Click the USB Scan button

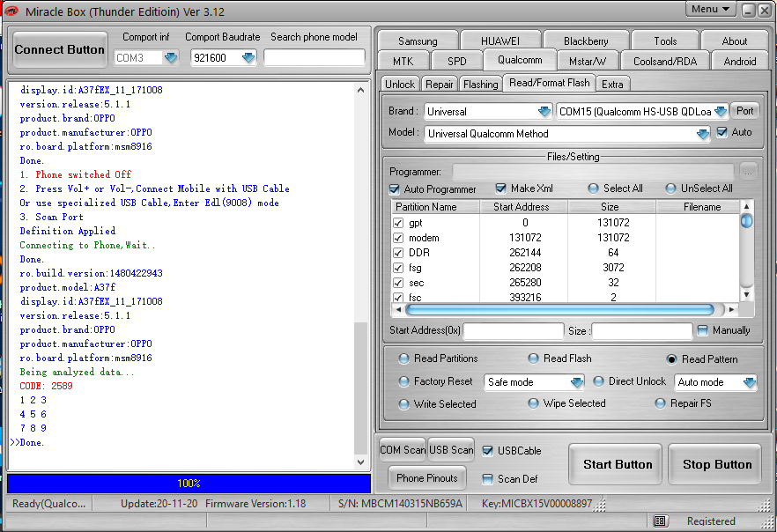click(x=451, y=450)
